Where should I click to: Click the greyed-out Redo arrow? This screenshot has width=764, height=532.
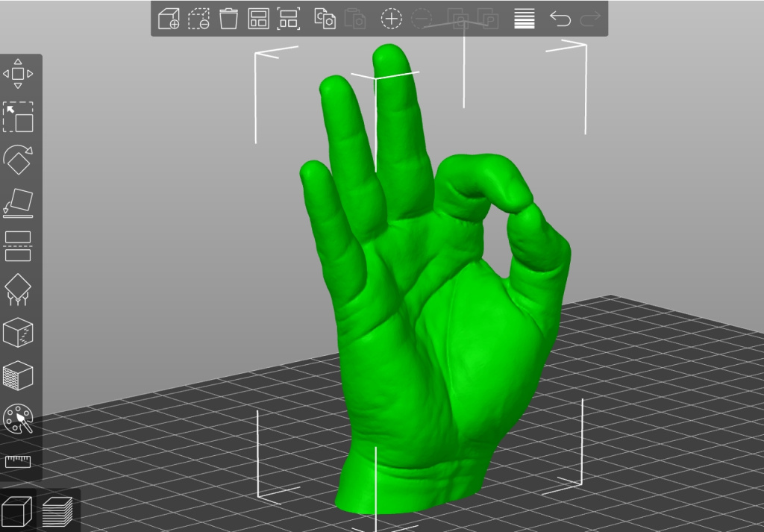(x=590, y=19)
